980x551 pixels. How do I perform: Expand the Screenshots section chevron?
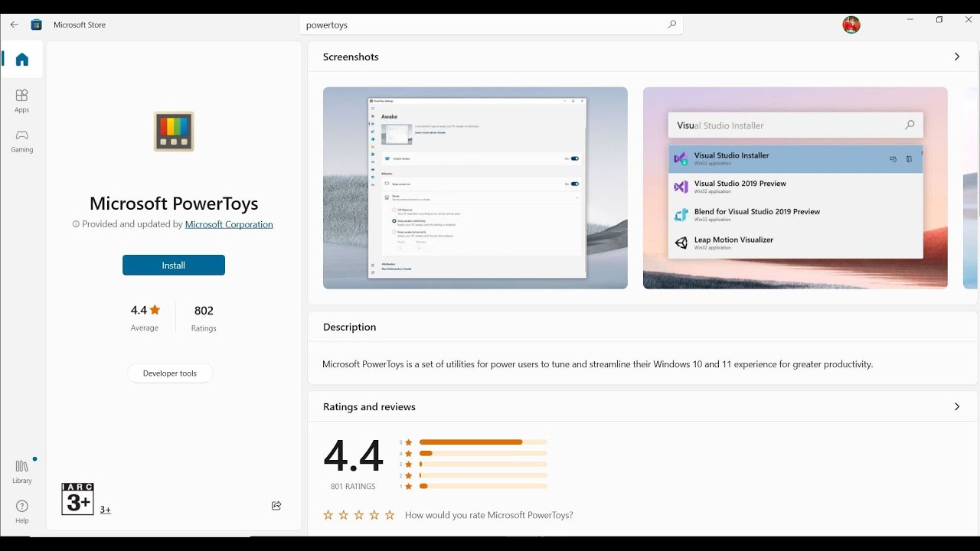[x=957, y=57]
